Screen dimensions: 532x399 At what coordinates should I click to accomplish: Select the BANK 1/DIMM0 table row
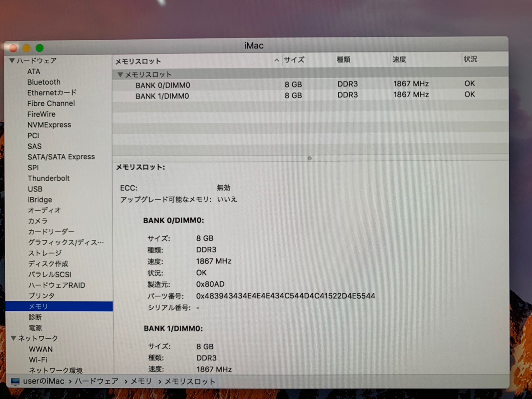click(x=162, y=96)
